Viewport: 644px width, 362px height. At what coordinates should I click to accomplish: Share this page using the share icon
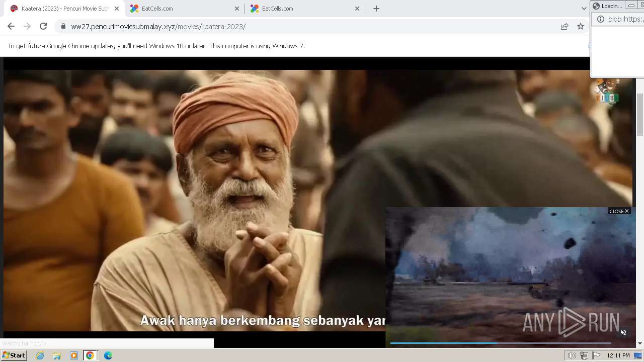point(565,27)
